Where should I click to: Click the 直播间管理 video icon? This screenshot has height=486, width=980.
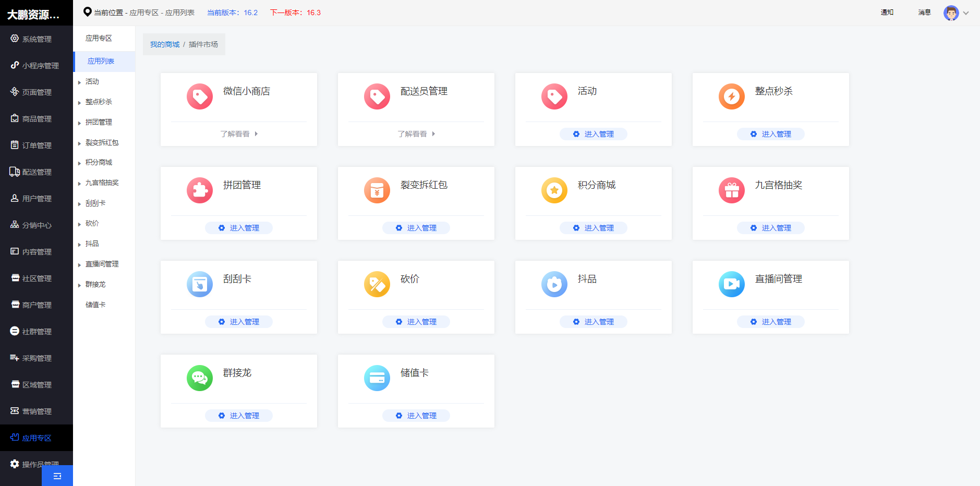[732, 284]
